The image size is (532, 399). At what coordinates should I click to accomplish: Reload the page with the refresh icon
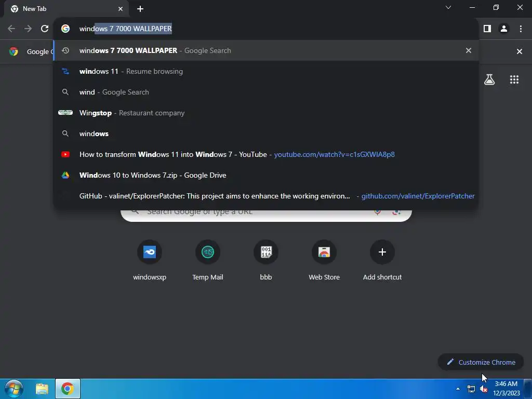click(x=45, y=29)
